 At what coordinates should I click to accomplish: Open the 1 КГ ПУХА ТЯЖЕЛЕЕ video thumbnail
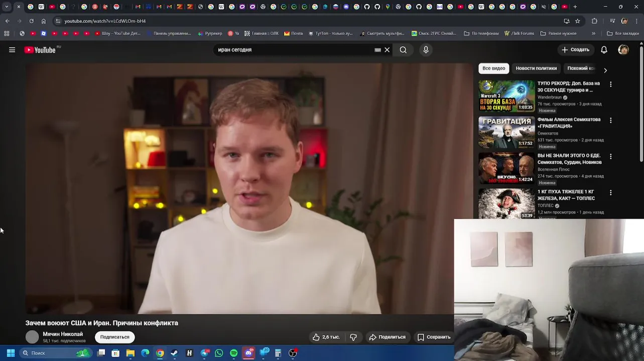(x=506, y=204)
